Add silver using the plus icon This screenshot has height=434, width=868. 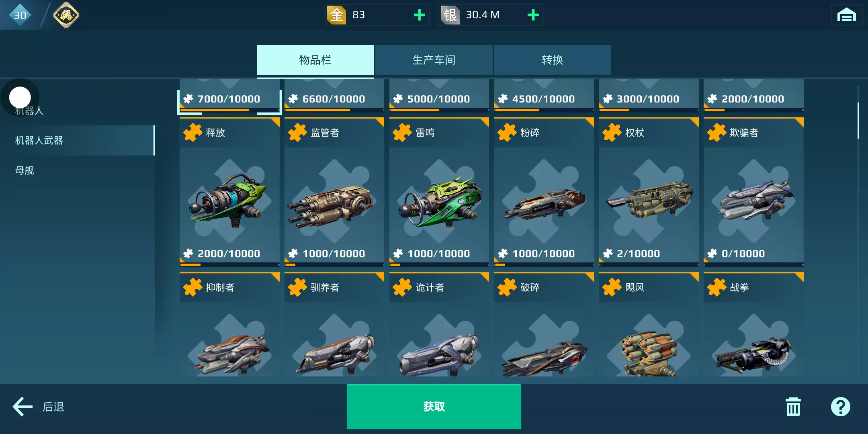pyautogui.click(x=533, y=15)
